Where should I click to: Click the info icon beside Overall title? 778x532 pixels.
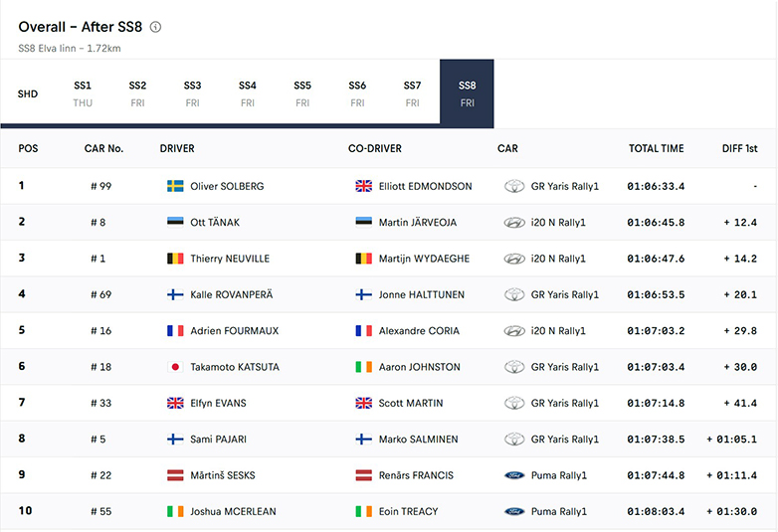tap(156, 28)
